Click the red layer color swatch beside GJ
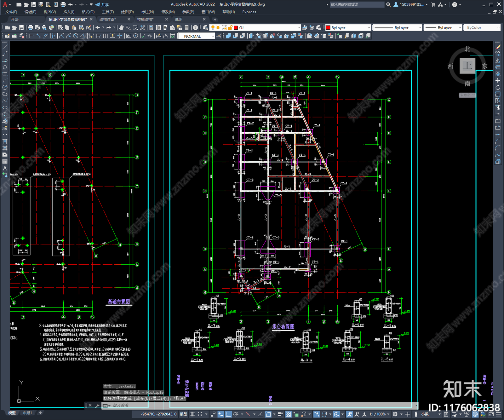Image resolution: width=504 pixels, height=420 pixels. [236, 28]
